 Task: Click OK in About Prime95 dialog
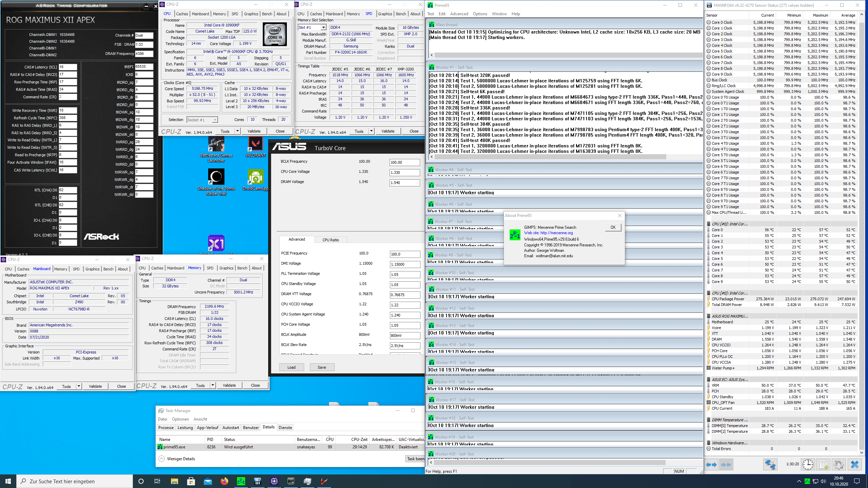point(613,227)
